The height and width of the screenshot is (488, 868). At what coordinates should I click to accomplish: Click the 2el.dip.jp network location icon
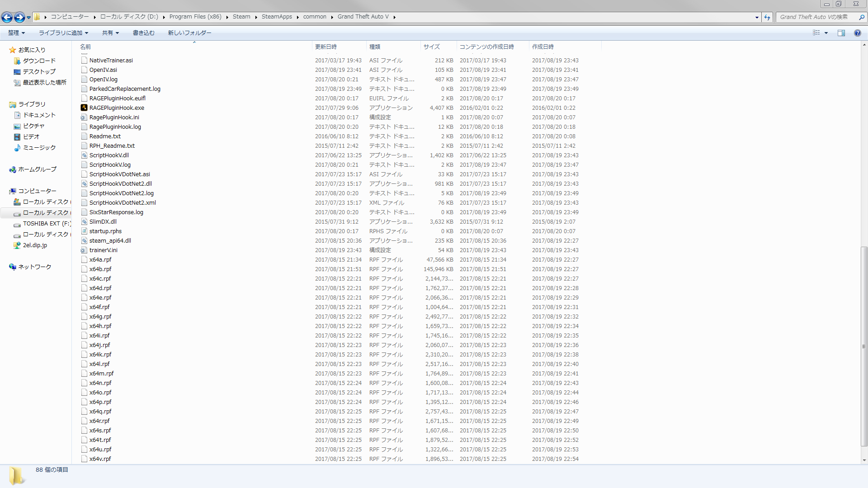pos(17,245)
